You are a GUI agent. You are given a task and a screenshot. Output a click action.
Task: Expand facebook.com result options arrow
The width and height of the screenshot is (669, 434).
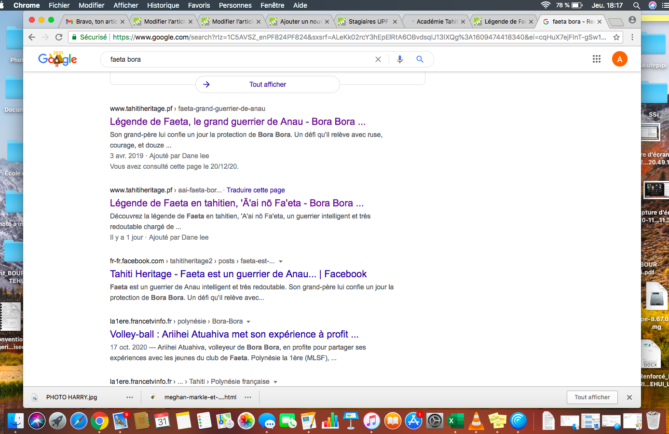pos(281,261)
